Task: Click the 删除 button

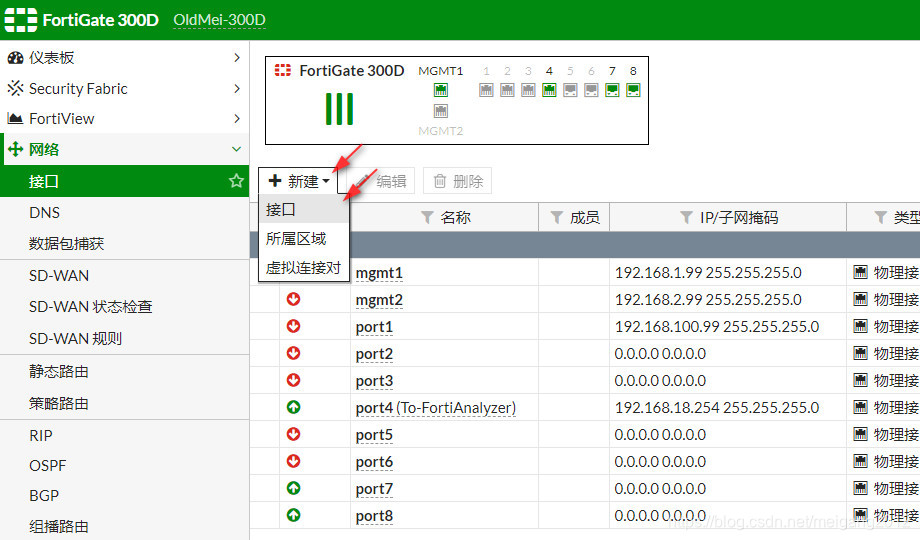Action: click(x=458, y=181)
